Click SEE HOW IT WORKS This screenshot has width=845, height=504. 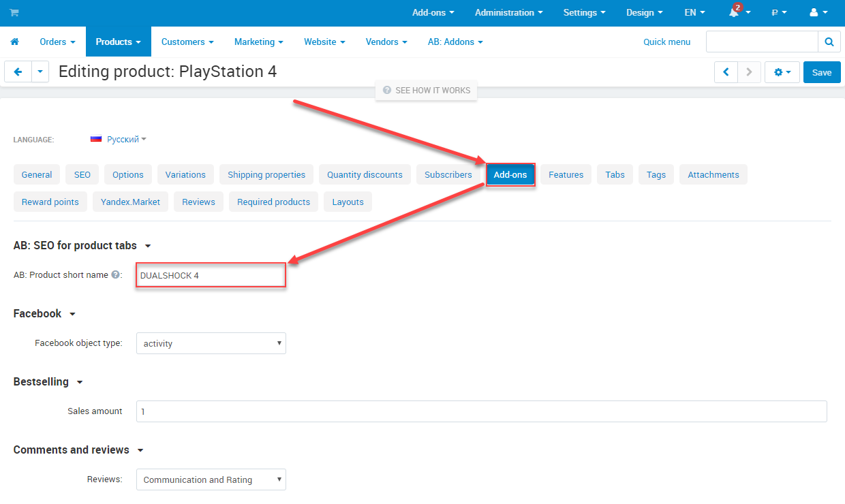click(426, 90)
